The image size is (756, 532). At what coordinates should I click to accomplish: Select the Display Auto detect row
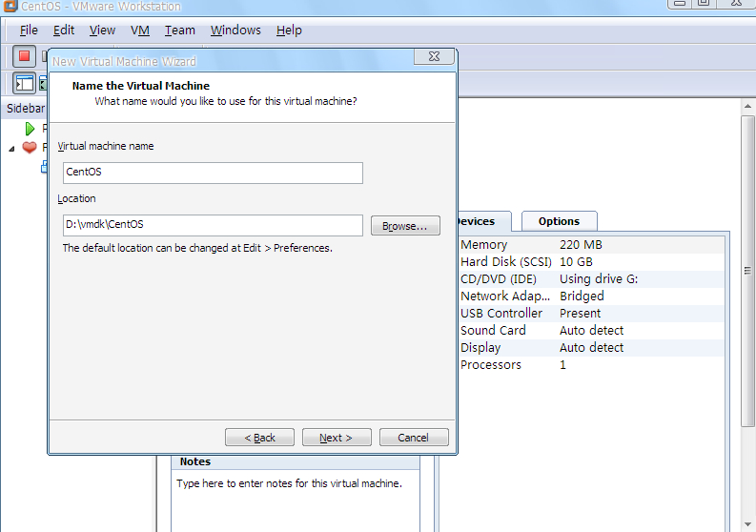tap(592, 348)
